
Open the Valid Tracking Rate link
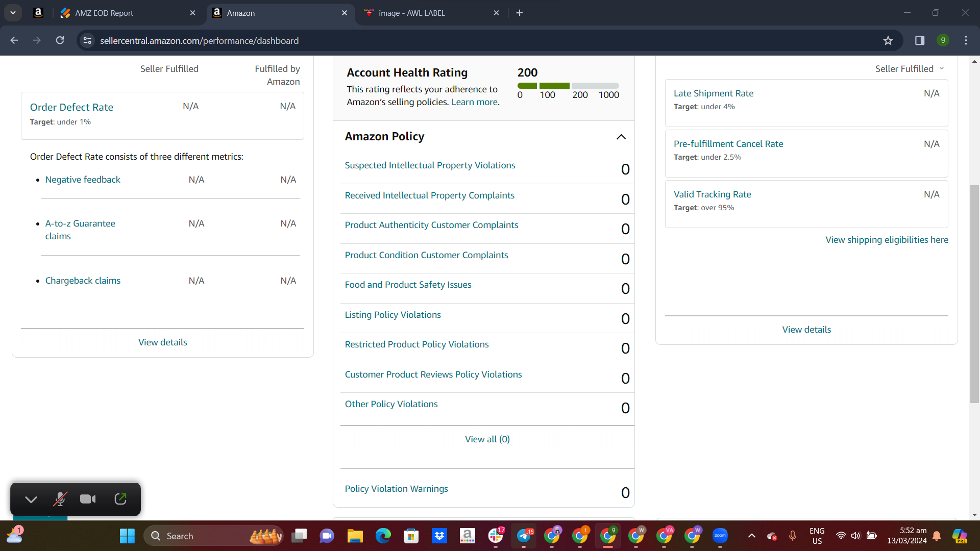click(712, 194)
